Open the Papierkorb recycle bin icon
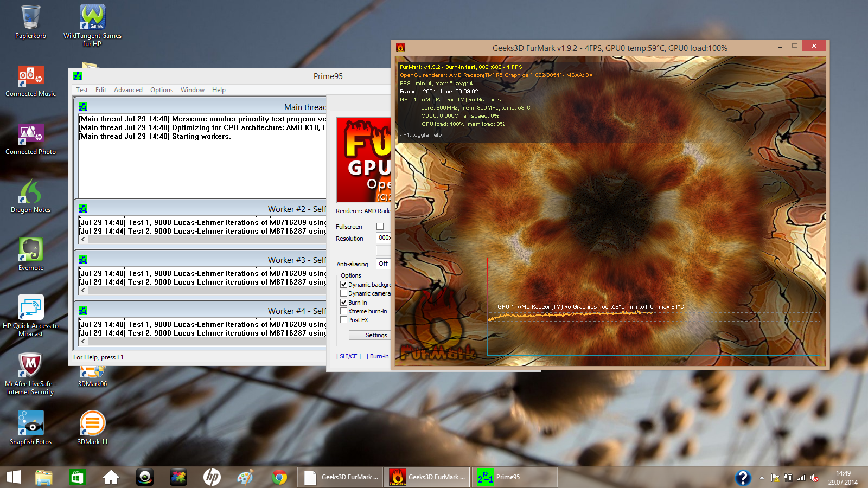868x488 pixels. point(30,22)
